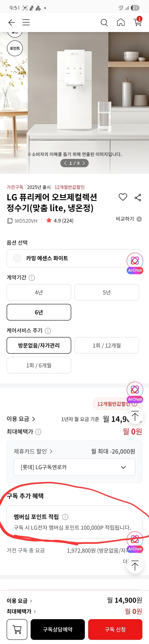Open the search icon
The image size is (149, 644).
[x=104, y=23]
